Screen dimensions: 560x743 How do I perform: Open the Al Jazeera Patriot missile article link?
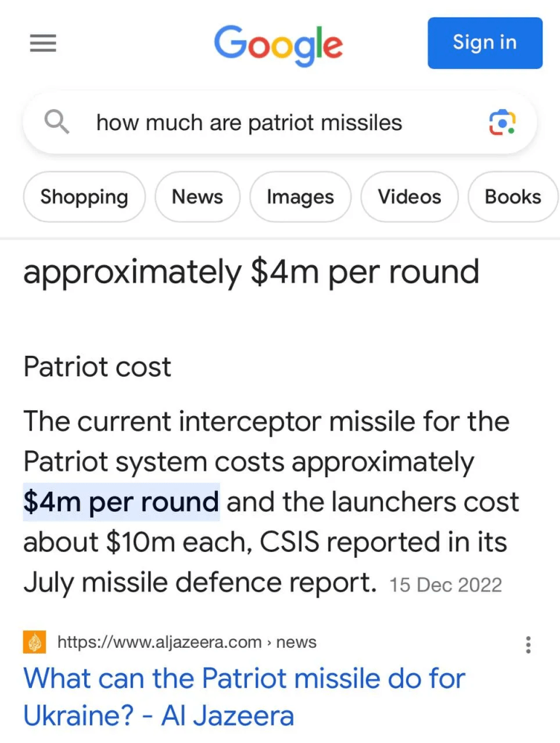point(243,697)
